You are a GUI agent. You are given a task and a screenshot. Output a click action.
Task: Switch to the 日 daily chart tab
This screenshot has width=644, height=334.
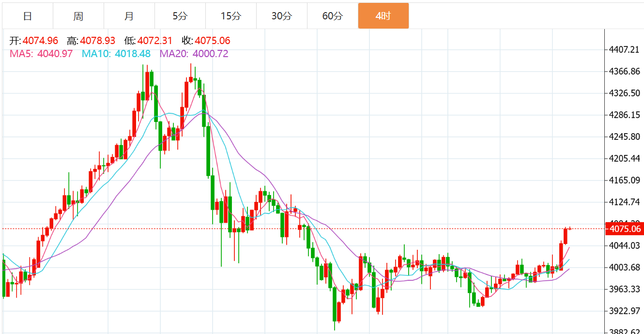click(28, 16)
